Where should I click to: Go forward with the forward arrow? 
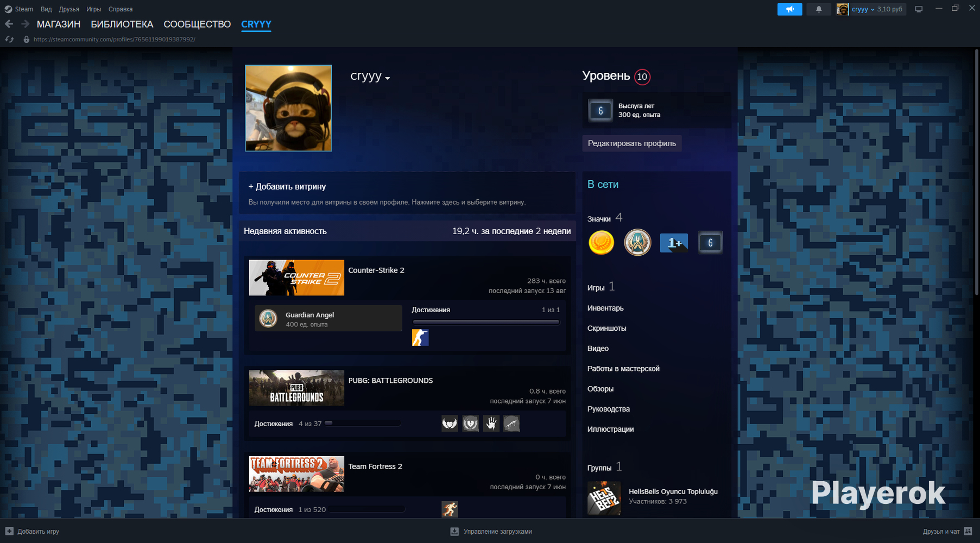[26, 24]
